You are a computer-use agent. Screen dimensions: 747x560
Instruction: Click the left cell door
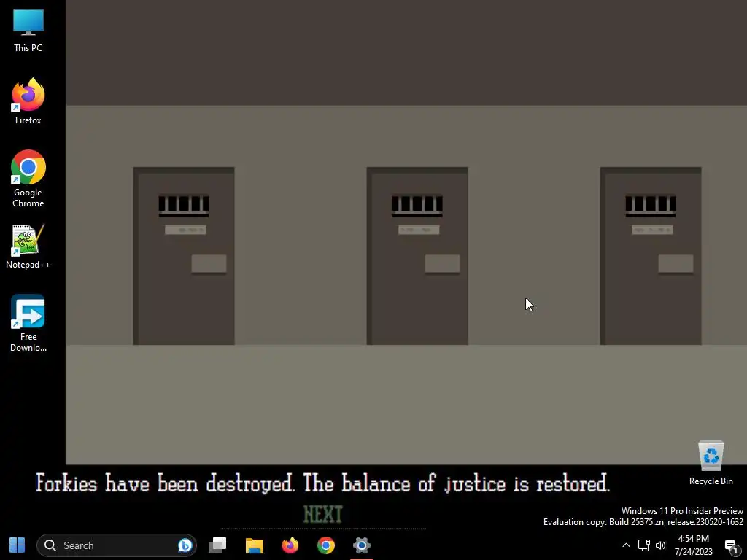(x=184, y=256)
